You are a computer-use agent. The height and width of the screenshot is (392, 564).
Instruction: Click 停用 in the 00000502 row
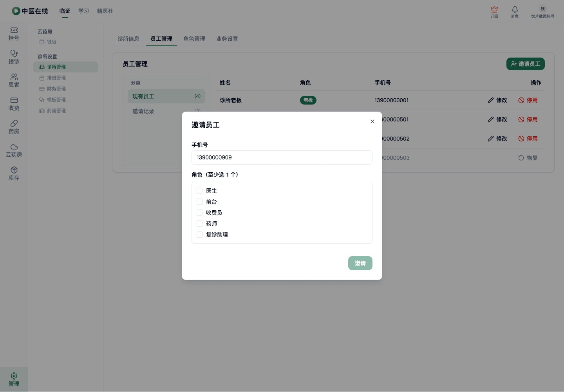tap(528, 139)
